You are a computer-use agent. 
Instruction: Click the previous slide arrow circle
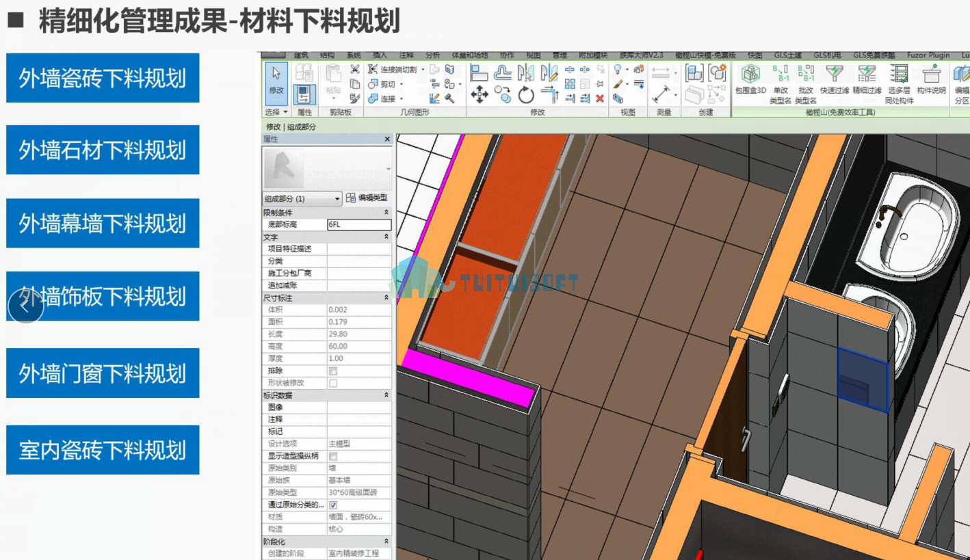(x=25, y=306)
